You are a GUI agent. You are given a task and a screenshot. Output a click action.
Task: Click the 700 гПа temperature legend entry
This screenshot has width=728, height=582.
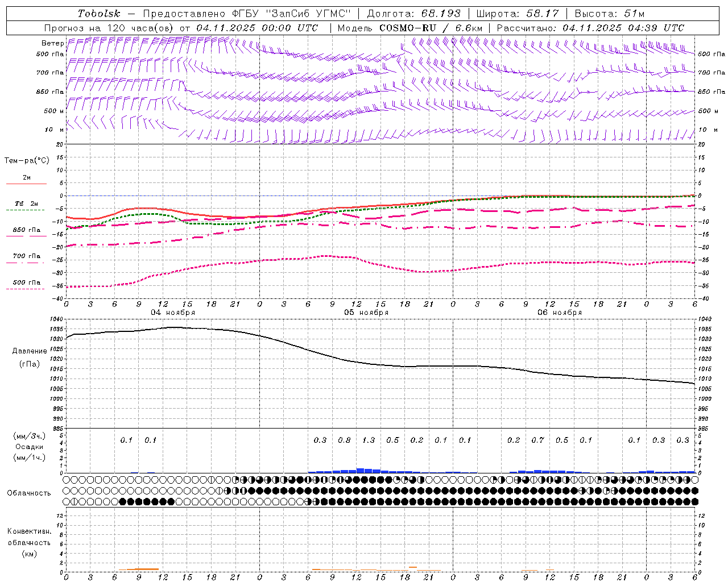(26, 256)
